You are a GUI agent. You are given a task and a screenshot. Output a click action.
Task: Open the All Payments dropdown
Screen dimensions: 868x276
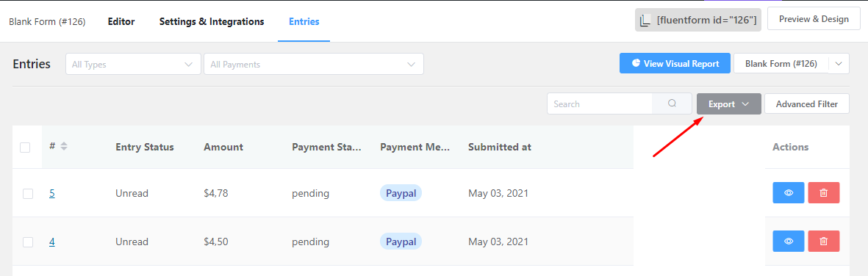point(313,64)
